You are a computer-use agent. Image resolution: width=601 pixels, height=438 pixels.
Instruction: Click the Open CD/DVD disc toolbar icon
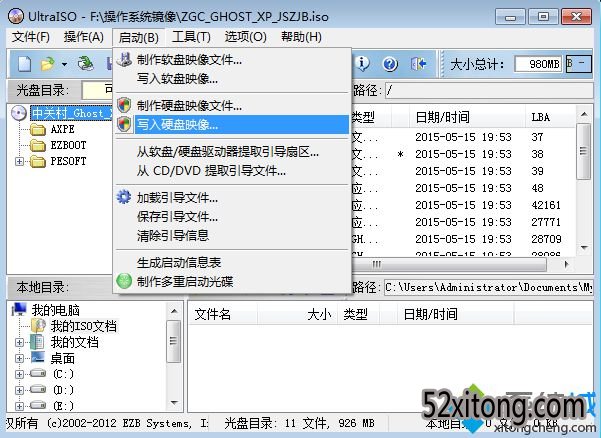point(86,64)
